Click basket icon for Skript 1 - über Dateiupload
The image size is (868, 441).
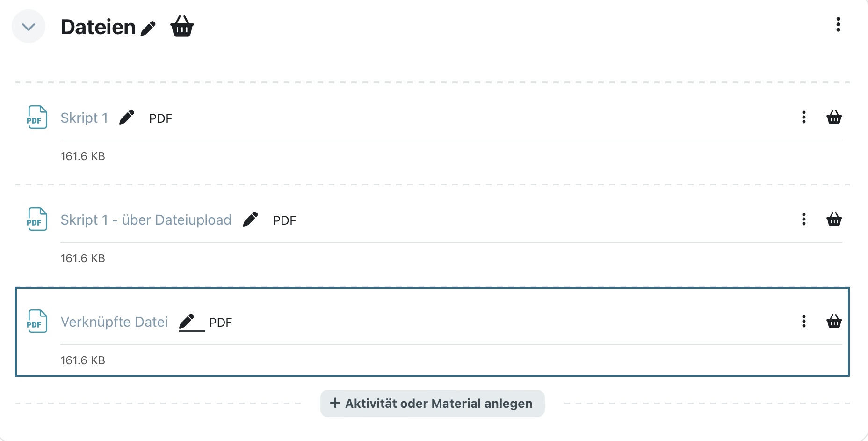click(834, 219)
